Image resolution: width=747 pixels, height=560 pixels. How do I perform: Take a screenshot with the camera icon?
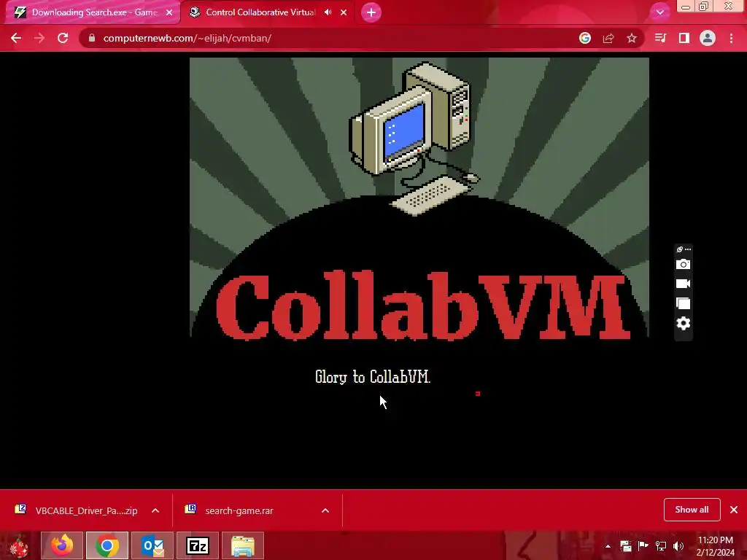point(683,264)
